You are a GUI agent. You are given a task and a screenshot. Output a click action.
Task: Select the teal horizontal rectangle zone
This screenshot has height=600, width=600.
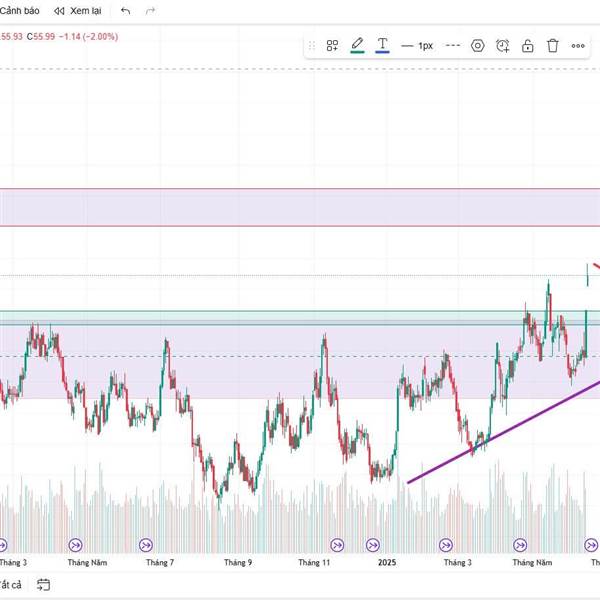[x=300, y=318]
